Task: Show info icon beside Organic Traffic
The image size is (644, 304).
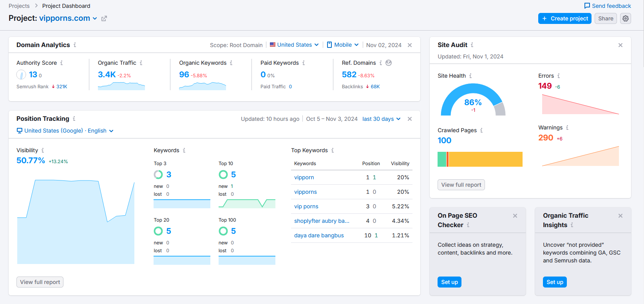Action: pos(141,63)
